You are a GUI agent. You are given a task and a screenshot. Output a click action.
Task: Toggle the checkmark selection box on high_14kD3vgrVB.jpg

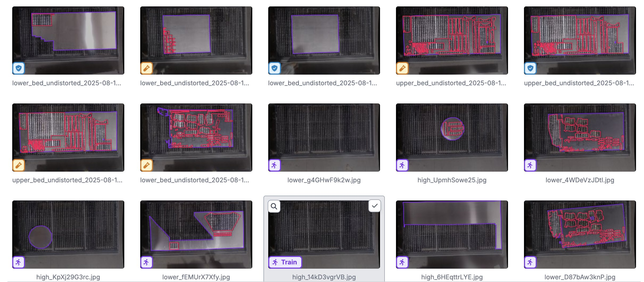point(374,206)
